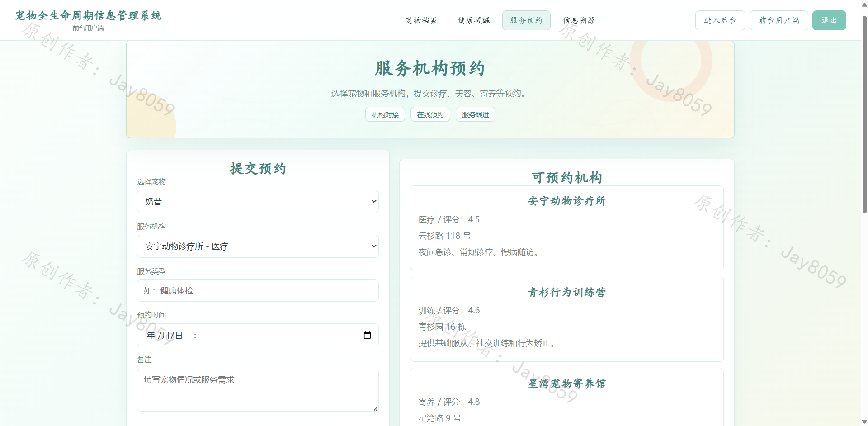This screenshot has height=426, width=868.
Task: Click the address 云杉路 118 号
Action: point(444,236)
